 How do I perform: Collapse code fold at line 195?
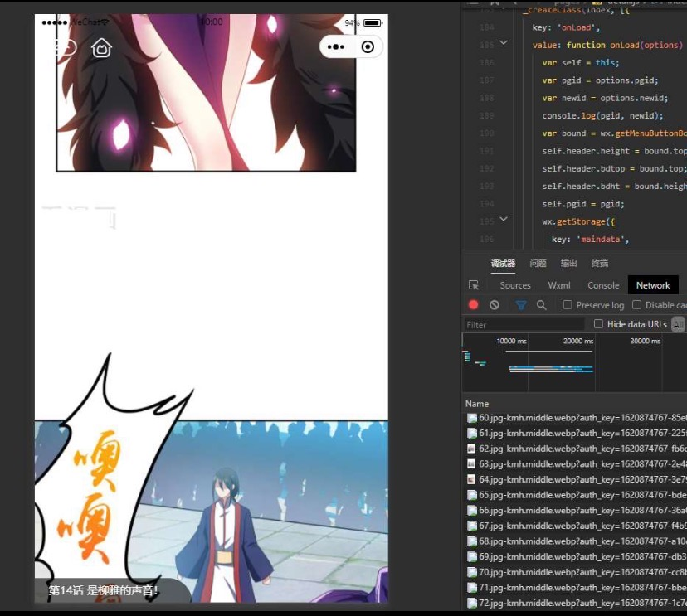coord(504,219)
